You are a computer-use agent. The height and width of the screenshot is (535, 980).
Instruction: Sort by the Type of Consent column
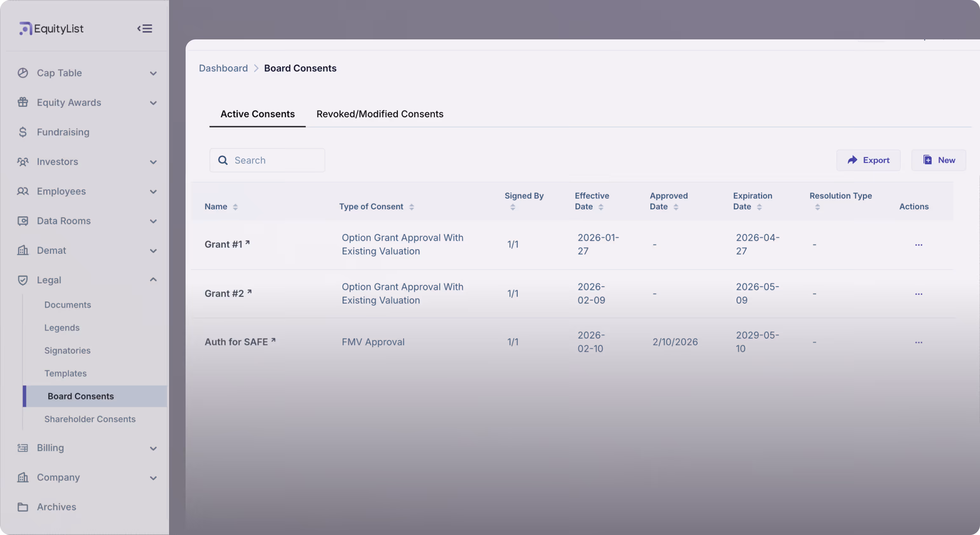click(x=411, y=207)
